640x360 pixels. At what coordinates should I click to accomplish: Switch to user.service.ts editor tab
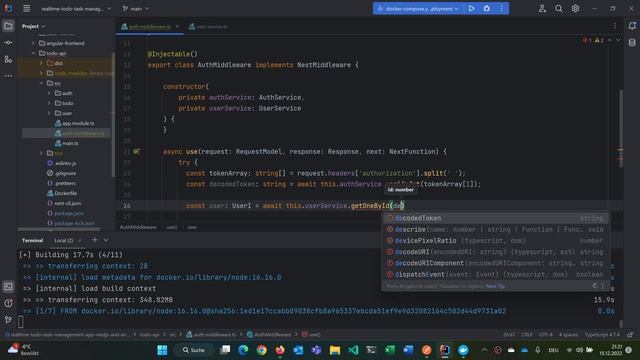tap(208, 27)
